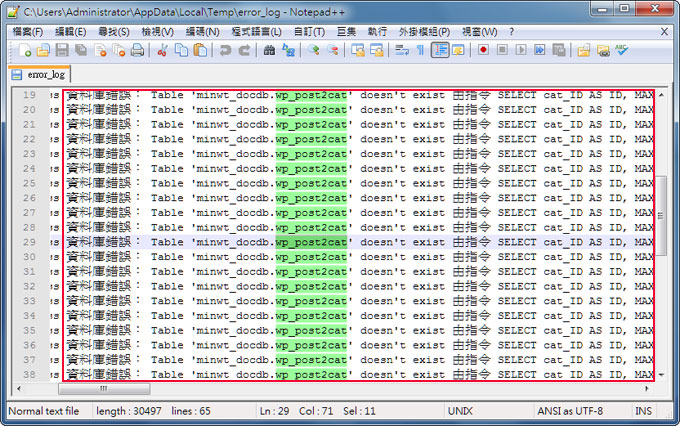Screen dimensions: 680x426
Task: Click 資料庫錯誤 text on line 36
Action: coord(99,345)
